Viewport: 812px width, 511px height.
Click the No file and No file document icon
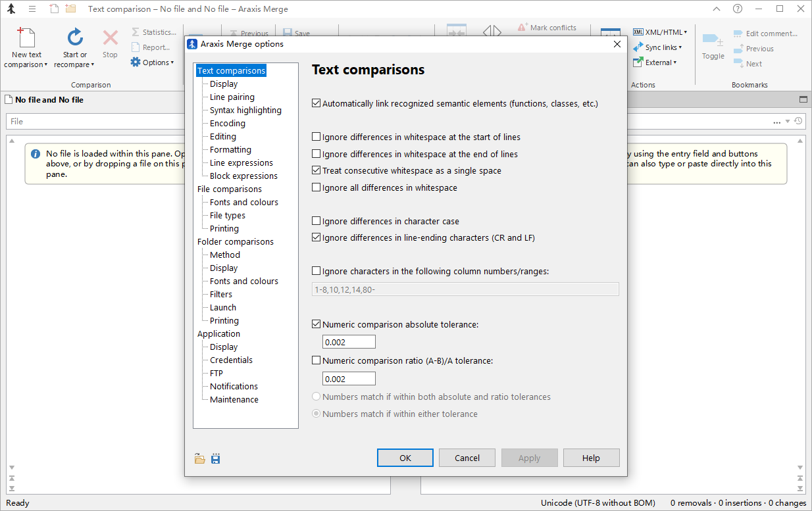(9, 100)
